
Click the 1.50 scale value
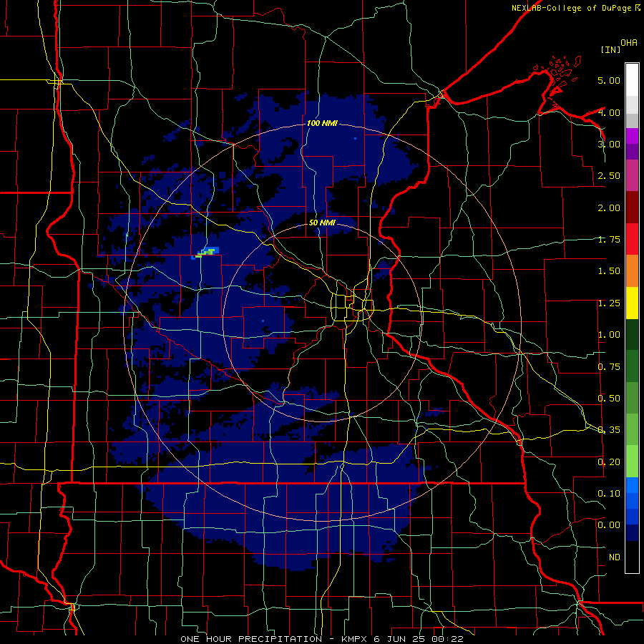[x=609, y=271]
